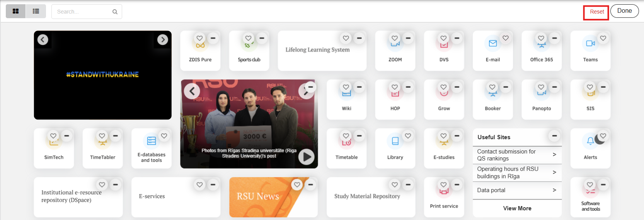644x220 pixels.
Task: Remove the DVS tile
Action: (x=457, y=38)
